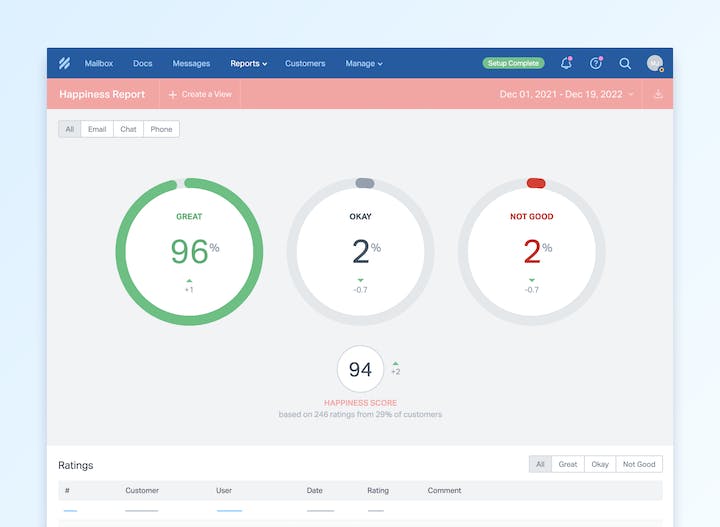
Task: Click Create a View link
Action: 207,94
